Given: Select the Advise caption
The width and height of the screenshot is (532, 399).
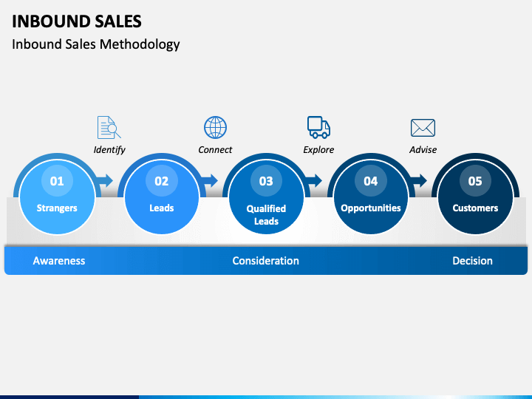Looking at the screenshot, I should 423,149.
